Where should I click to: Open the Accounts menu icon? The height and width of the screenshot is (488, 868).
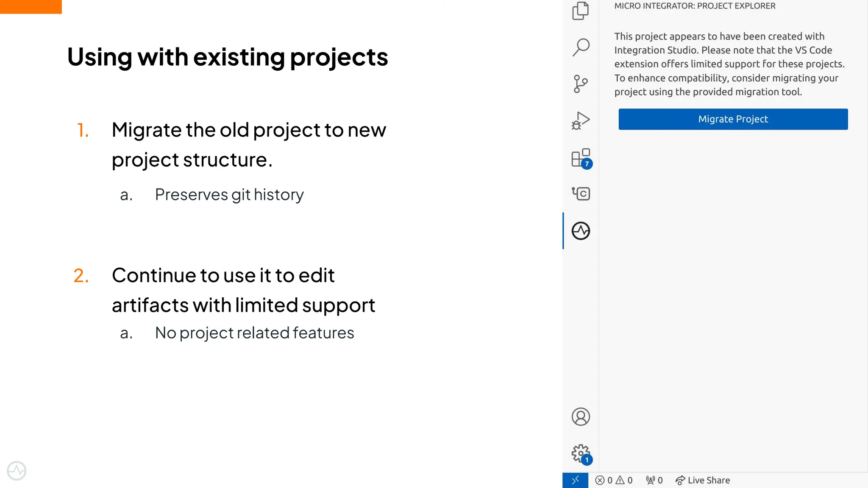pos(581,416)
